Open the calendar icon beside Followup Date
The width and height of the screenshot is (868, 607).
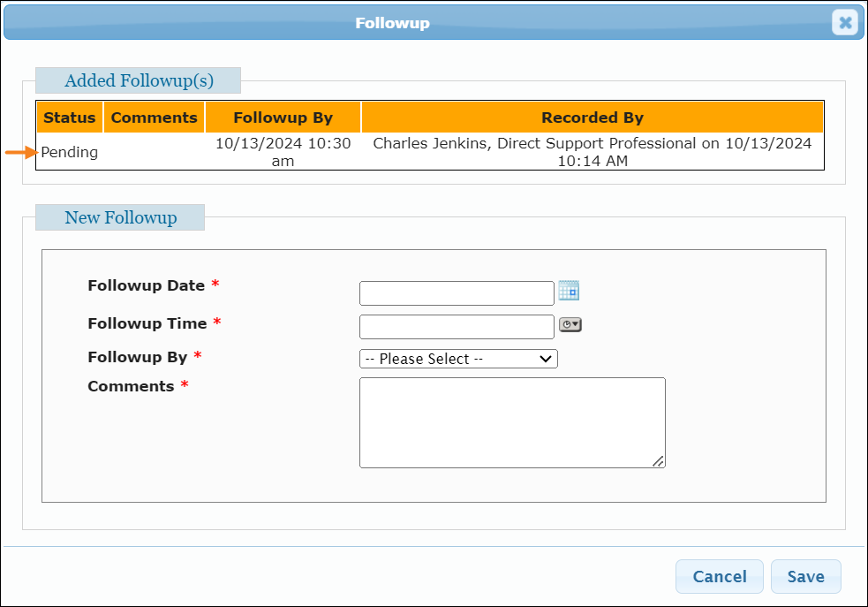coord(569,291)
